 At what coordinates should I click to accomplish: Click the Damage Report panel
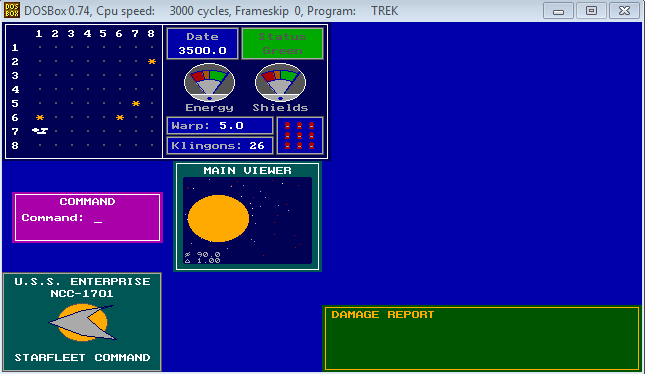(x=482, y=338)
